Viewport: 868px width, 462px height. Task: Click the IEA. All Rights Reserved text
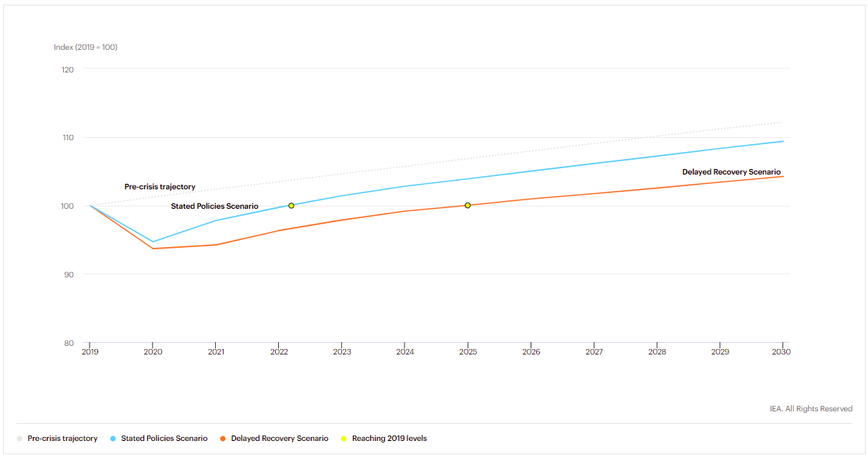810,409
